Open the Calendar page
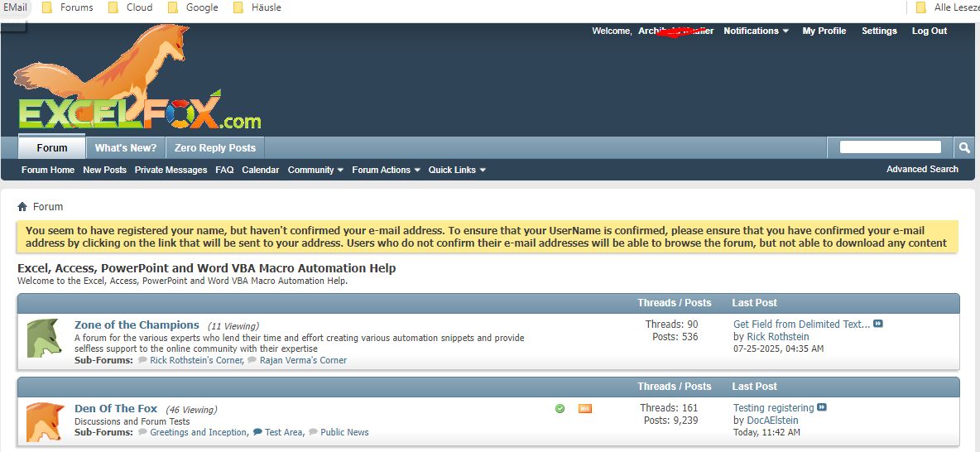Screen dimensions: 980x452 coord(261,170)
